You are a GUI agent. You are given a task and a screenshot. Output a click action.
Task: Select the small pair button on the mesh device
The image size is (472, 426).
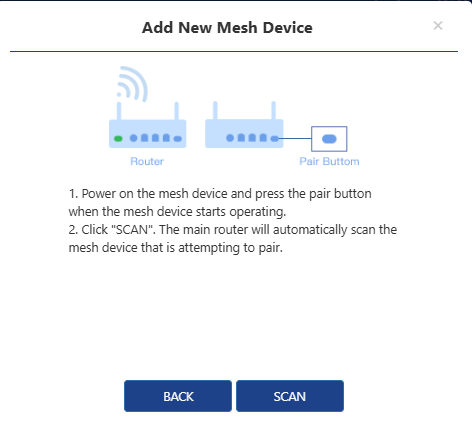tap(275, 138)
